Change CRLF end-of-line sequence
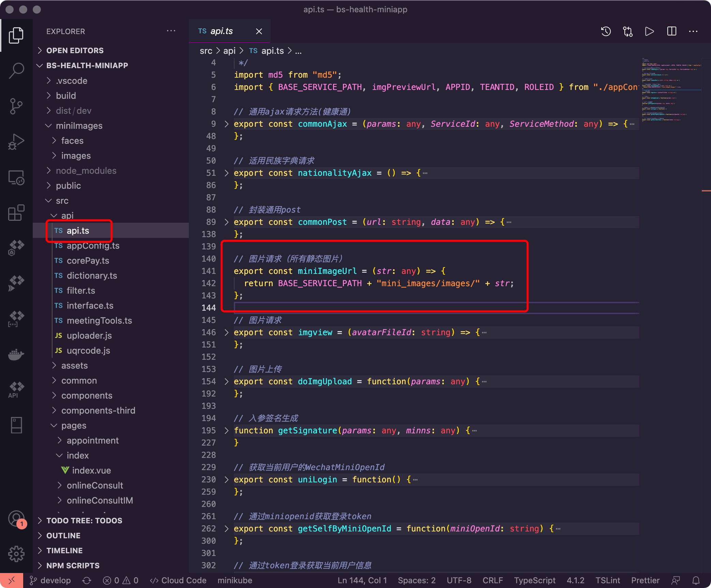This screenshot has height=588, width=711. [x=493, y=581]
